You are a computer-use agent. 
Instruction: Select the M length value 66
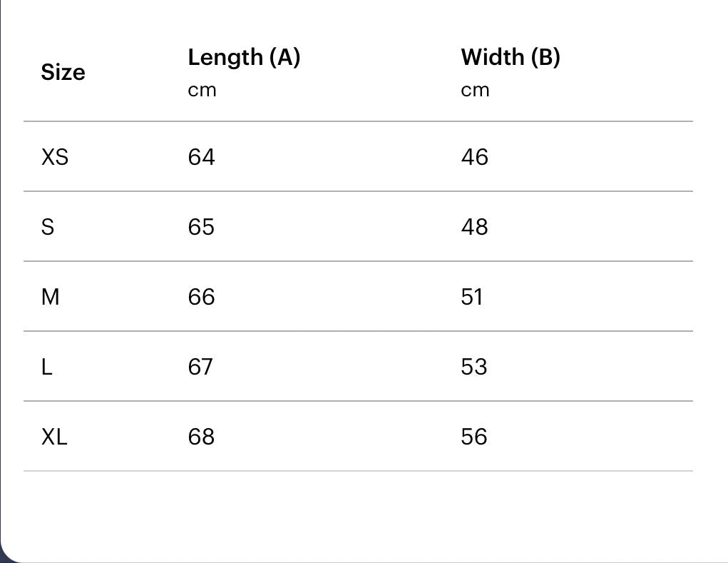point(201,296)
